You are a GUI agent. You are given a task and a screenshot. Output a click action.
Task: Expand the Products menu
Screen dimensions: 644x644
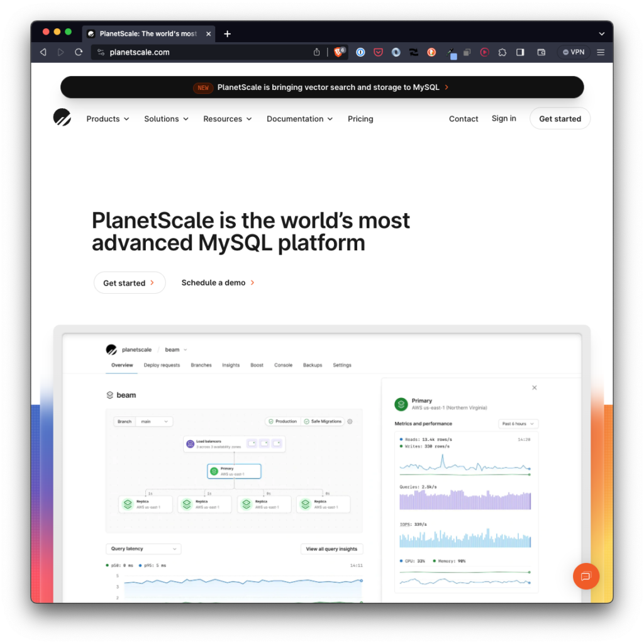[108, 119]
